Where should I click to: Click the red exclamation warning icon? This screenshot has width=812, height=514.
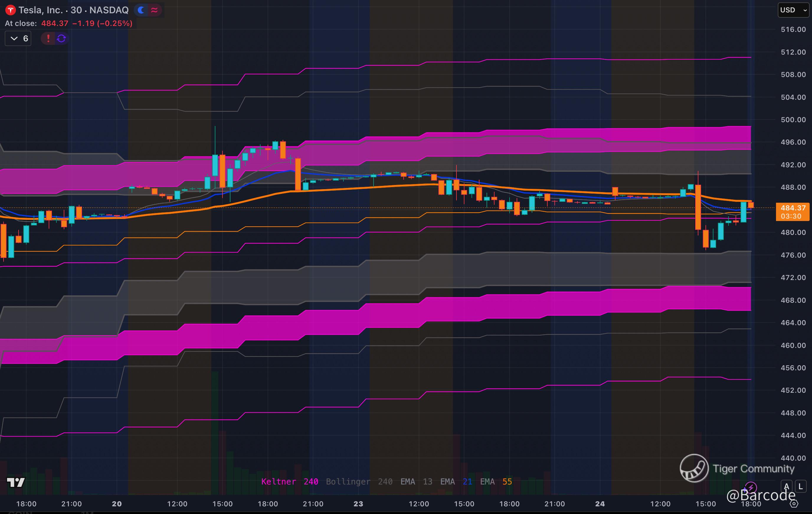pyautogui.click(x=48, y=38)
